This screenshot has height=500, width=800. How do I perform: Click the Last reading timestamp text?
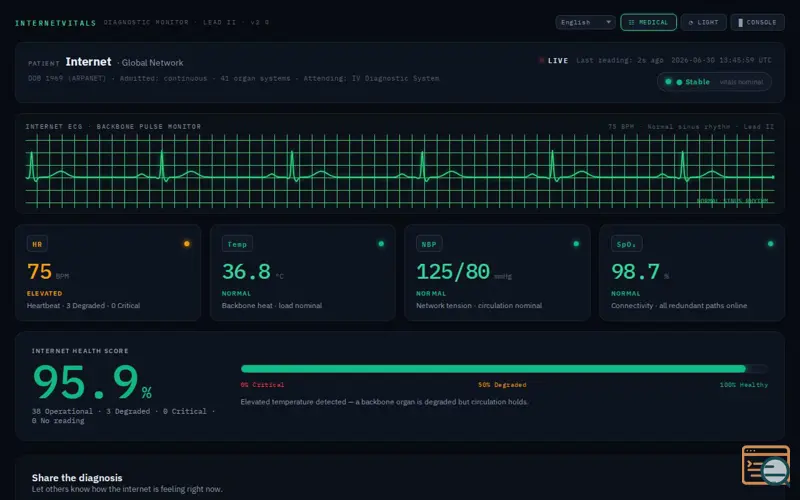(x=619, y=60)
